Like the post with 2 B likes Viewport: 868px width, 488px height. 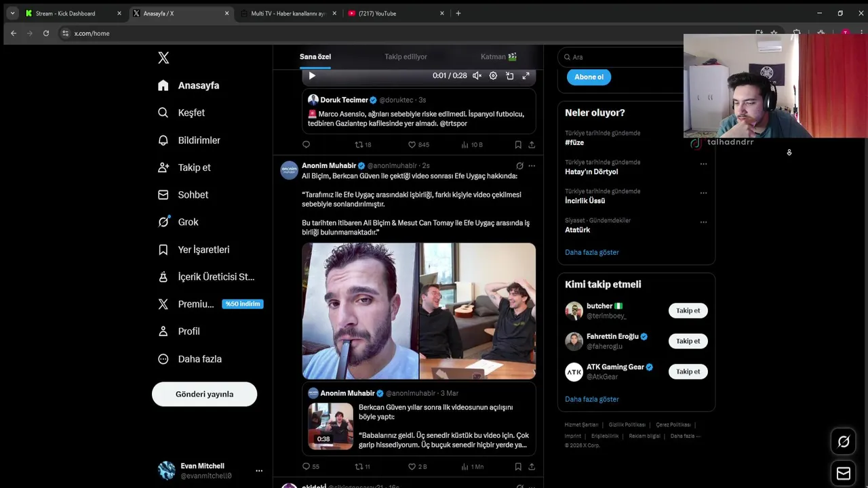click(x=418, y=466)
